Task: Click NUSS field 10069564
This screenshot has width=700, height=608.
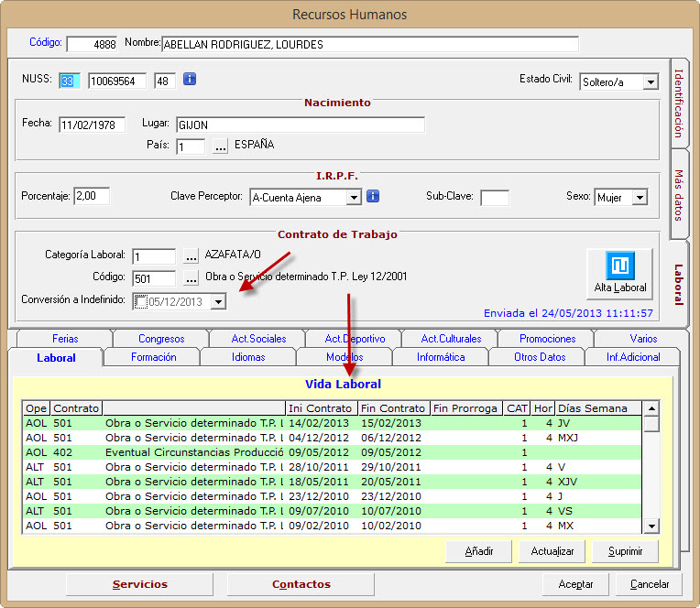Action: [117, 81]
